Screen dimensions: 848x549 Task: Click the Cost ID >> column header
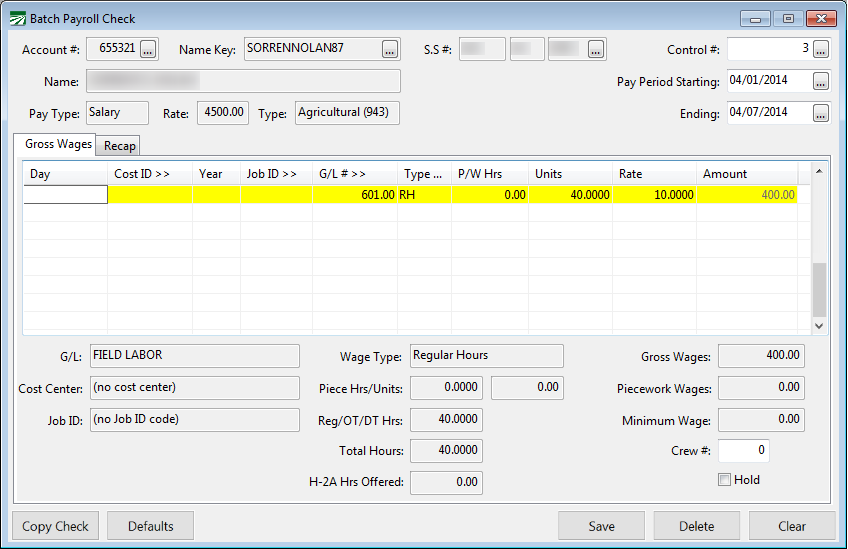pyautogui.click(x=150, y=174)
